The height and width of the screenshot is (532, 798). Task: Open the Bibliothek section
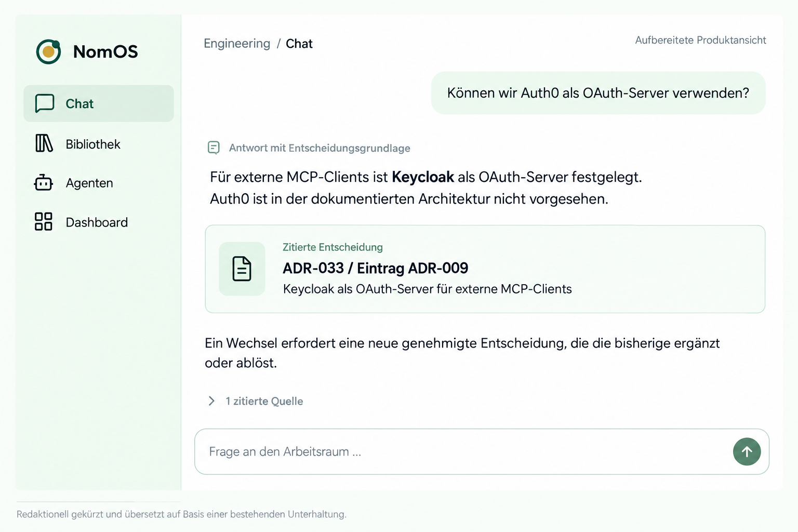click(99, 144)
